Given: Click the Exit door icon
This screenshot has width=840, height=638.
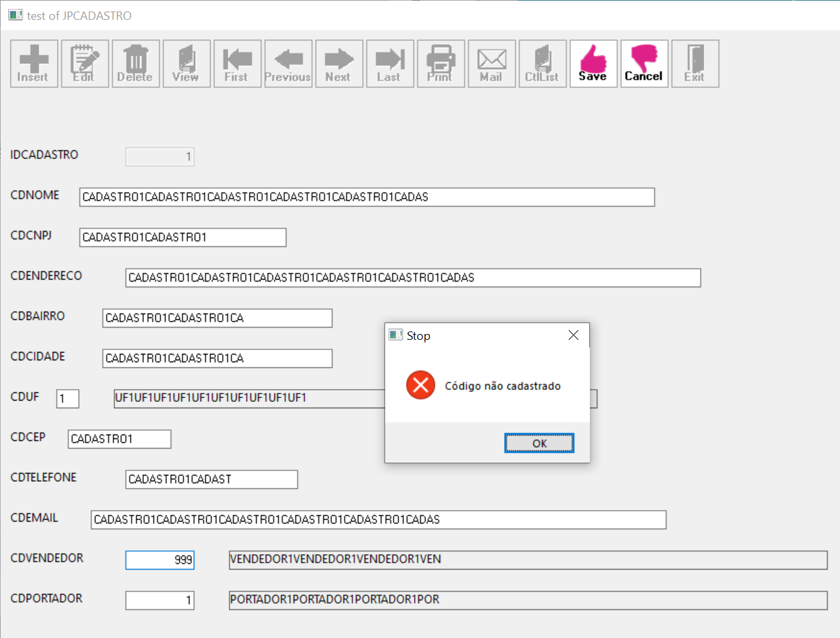Looking at the screenshot, I should tap(695, 63).
